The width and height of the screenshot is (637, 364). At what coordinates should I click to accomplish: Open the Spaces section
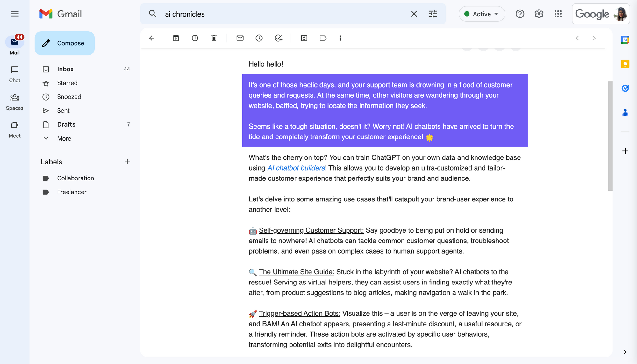tap(14, 101)
